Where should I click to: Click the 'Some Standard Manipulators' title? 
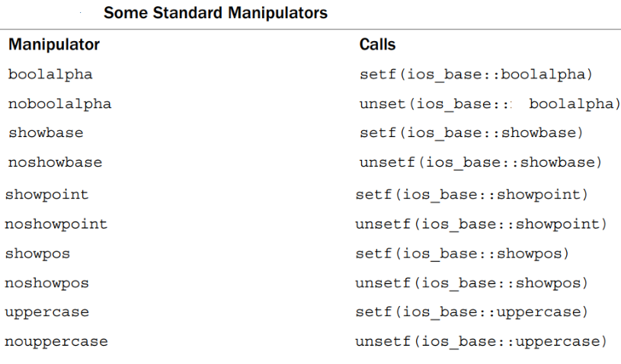(x=216, y=13)
